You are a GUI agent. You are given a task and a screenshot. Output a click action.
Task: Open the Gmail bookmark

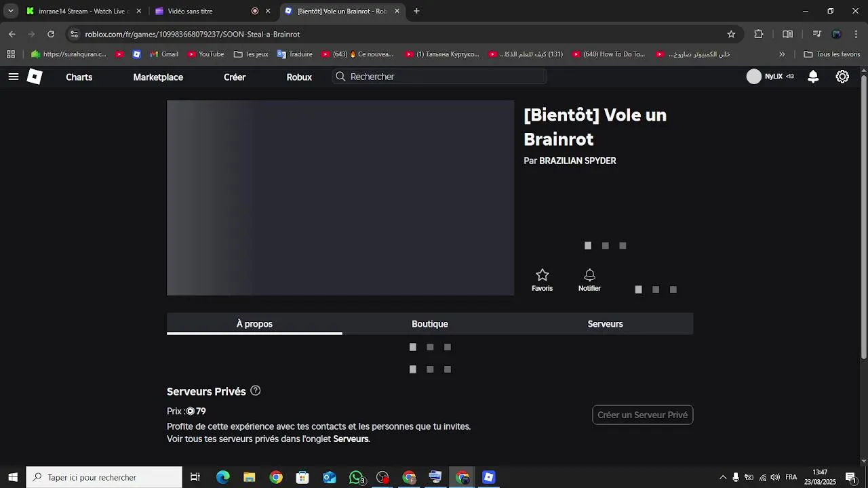click(163, 54)
